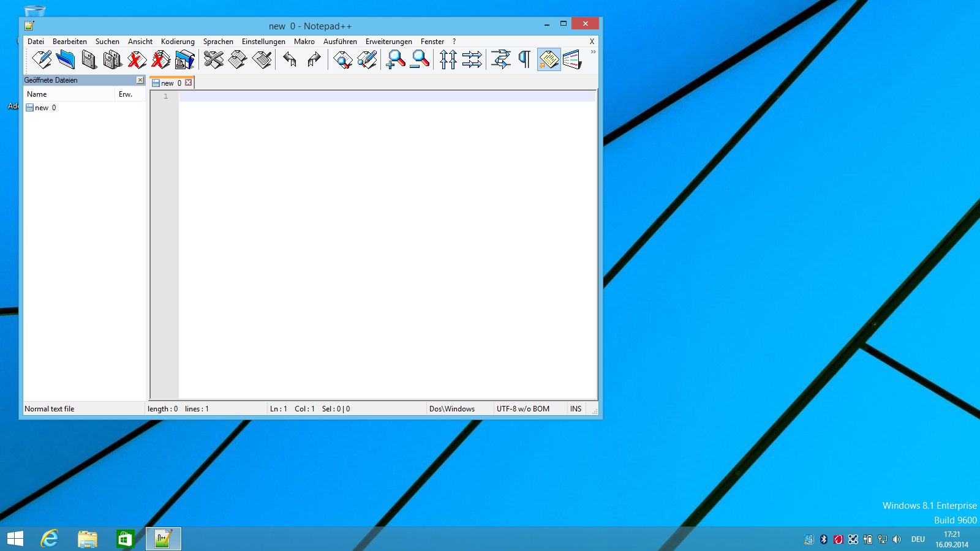
Task: Open the Bearbeiten menu
Action: pos(70,42)
